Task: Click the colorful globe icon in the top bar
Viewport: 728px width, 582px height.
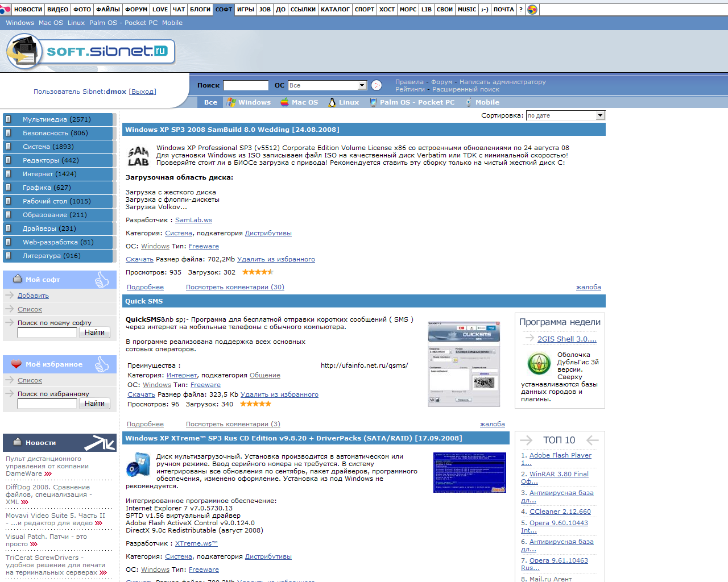Action: click(x=532, y=9)
